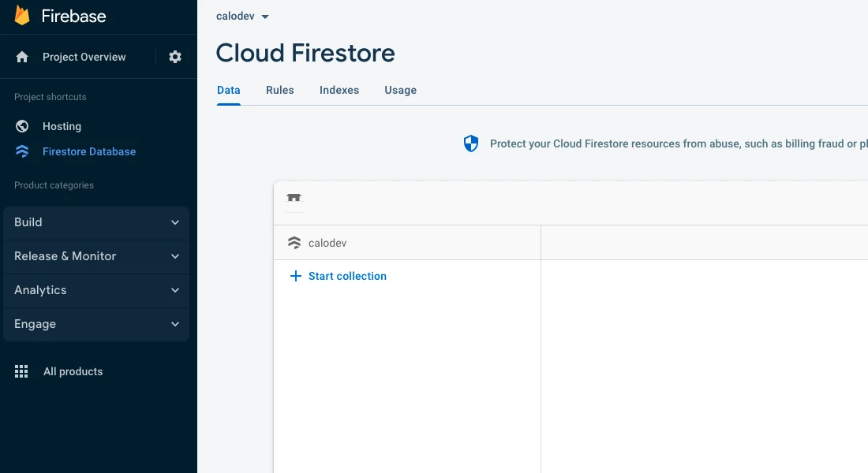
Task: Open All products page
Action: tap(73, 371)
